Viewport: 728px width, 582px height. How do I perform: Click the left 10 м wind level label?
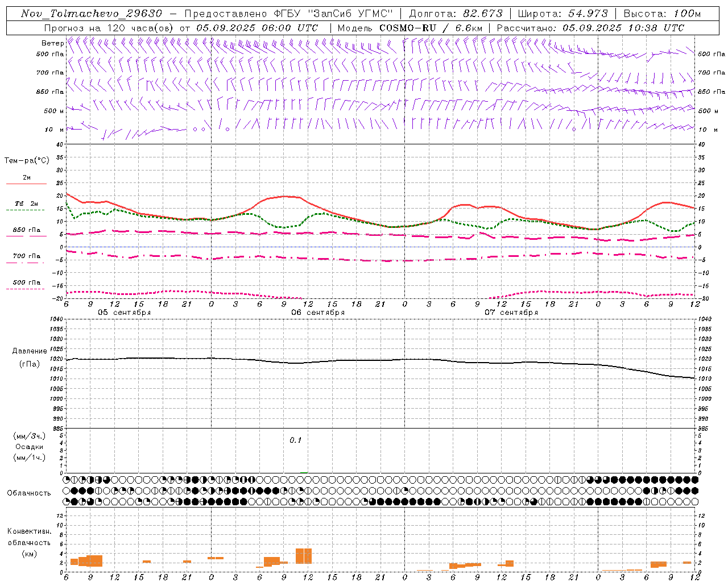54,130
